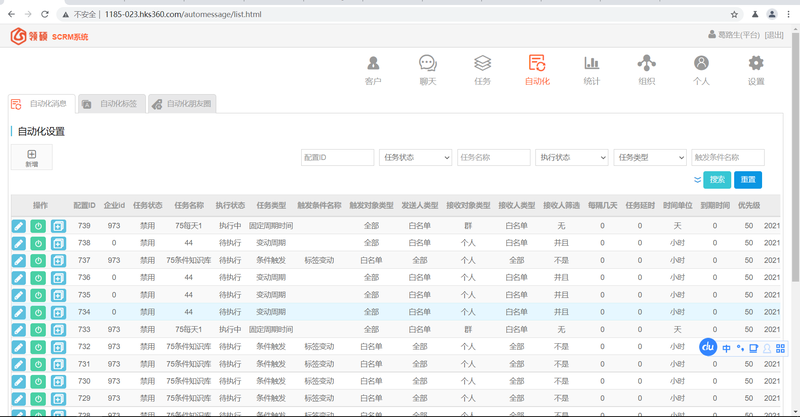Click the copy icon for row 739
The width and height of the screenshot is (800, 417).
58,226
